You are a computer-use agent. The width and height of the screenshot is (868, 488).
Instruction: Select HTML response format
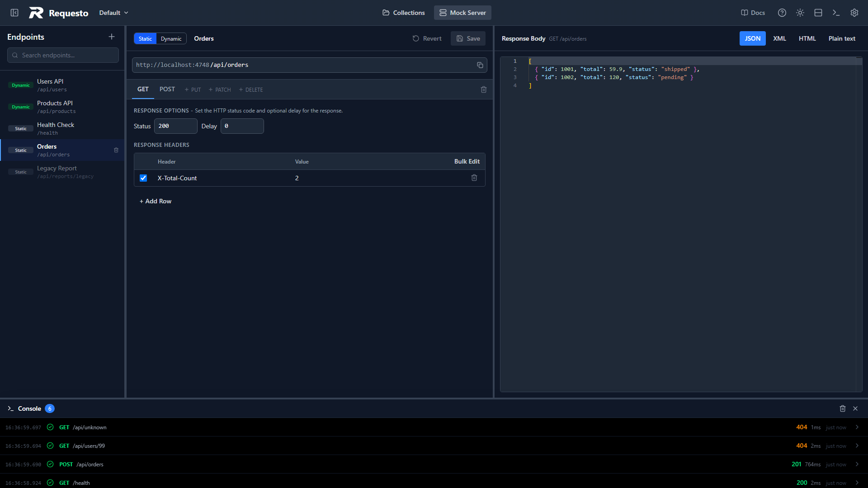point(807,38)
